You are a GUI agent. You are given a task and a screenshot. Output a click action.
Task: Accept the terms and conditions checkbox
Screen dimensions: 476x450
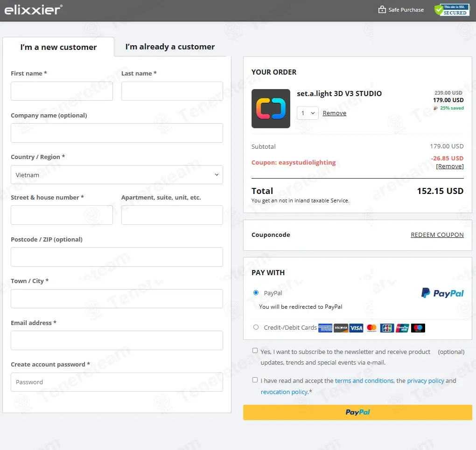pyautogui.click(x=255, y=380)
